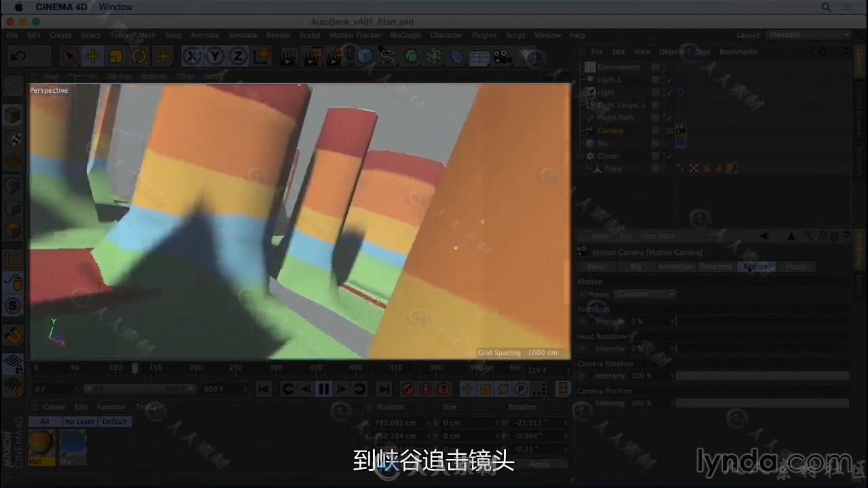Adjust the Camera Position Intensity slider
This screenshot has width=868, height=488.
click(762, 403)
